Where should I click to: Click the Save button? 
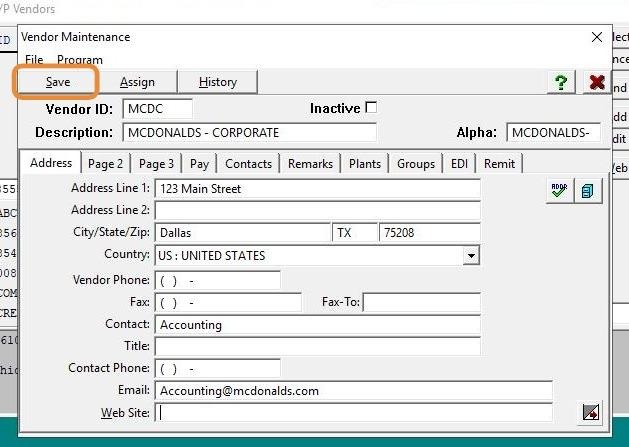(58, 82)
